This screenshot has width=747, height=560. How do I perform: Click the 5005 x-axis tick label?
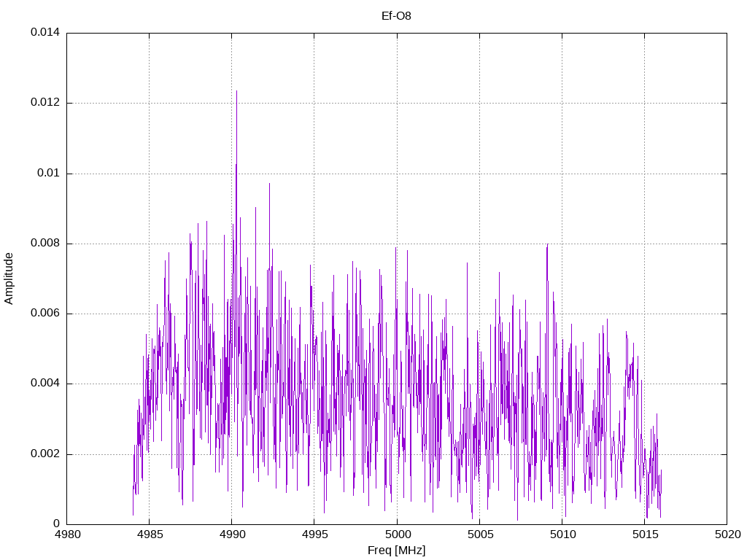pyautogui.click(x=480, y=534)
